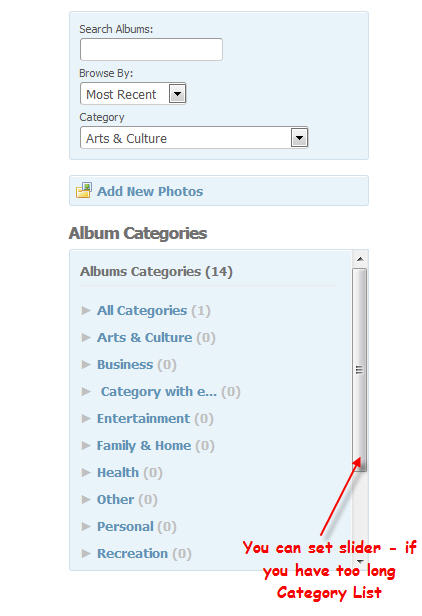Click the arrow icon beside Business
This screenshot has height=616, width=422.
[x=86, y=365]
